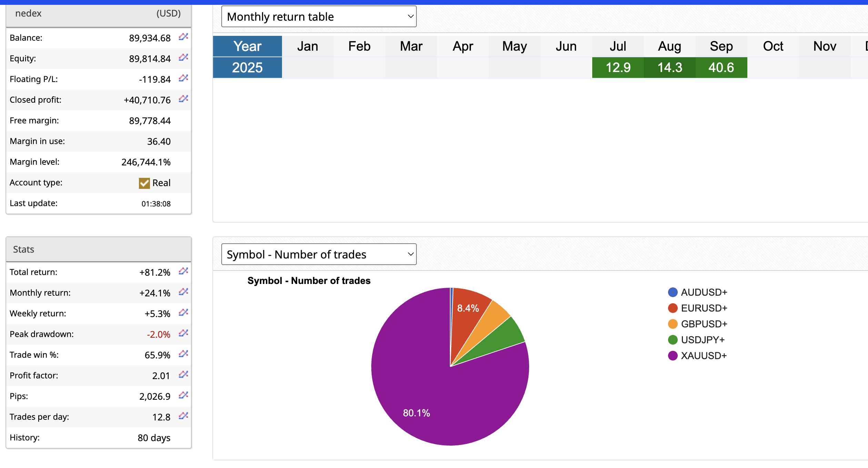This screenshot has width=868, height=468.
Task: Open Profit factor chart icon
Action: tap(183, 375)
